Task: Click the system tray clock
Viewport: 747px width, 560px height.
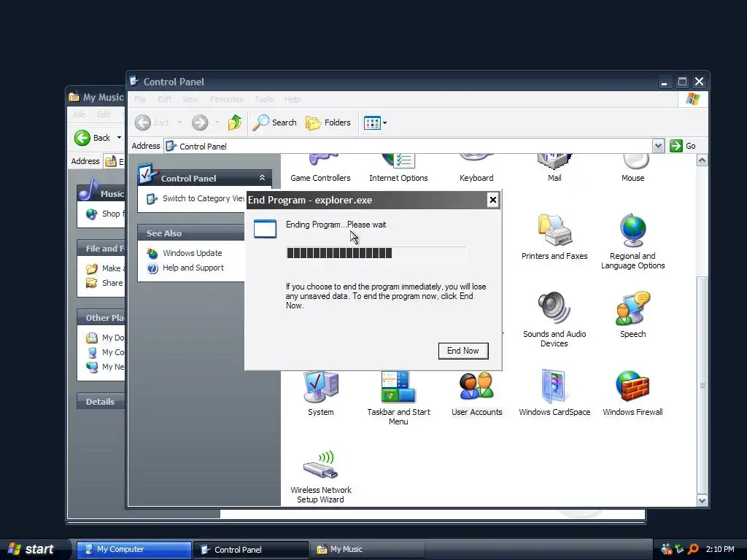Action: point(720,550)
